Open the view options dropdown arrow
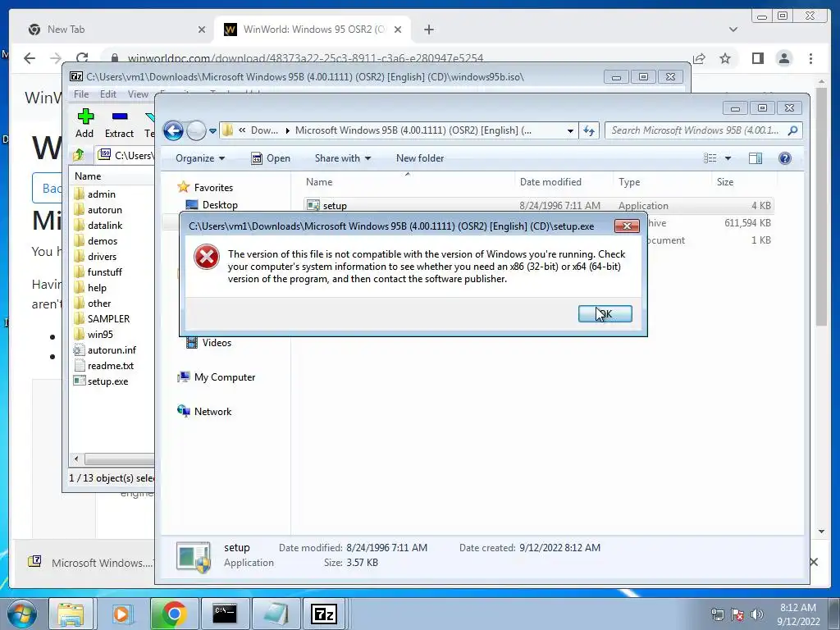 [728, 158]
